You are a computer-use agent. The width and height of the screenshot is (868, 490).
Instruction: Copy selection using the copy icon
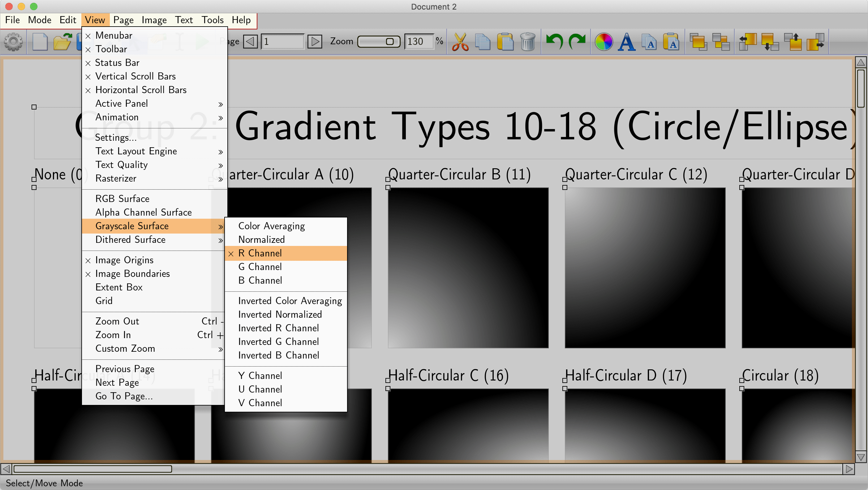coord(483,42)
